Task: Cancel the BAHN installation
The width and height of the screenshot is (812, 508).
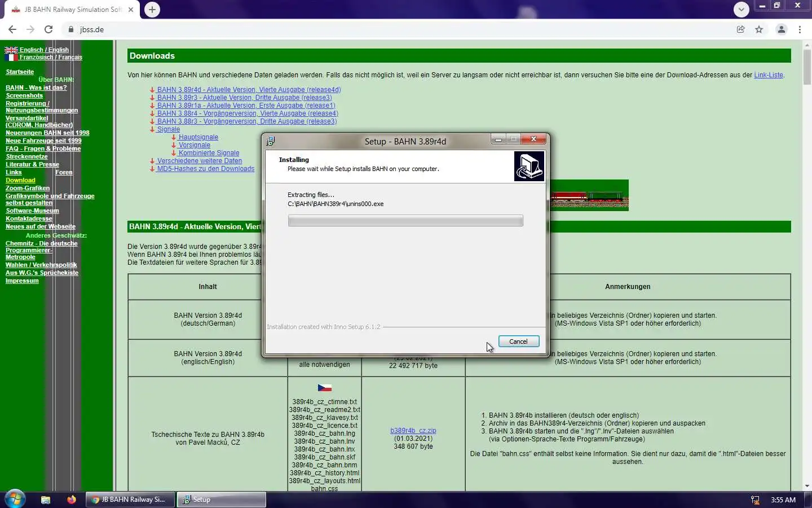Action: point(518,341)
